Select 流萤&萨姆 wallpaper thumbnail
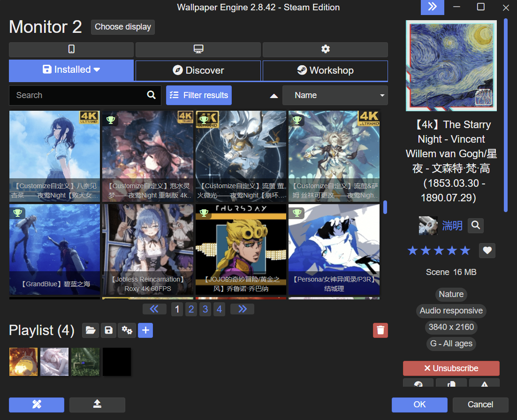This screenshot has height=420, width=517. (x=334, y=156)
